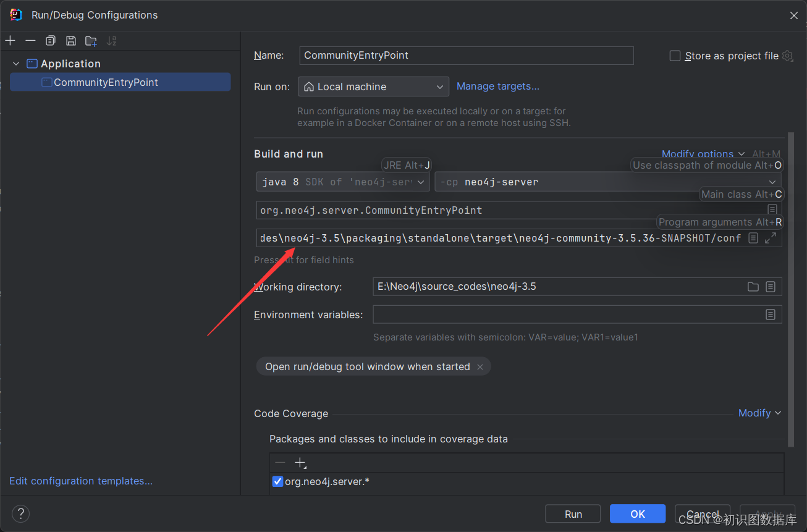Open Code Coverage Modify dropdown
Image resolution: width=807 pixels, height=532 pixels.
tap(759, 413)
